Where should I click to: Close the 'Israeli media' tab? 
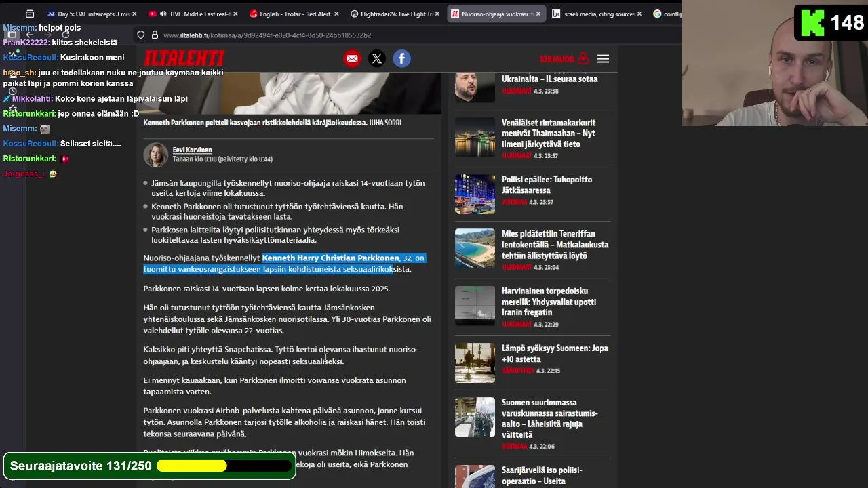(639, 14)
